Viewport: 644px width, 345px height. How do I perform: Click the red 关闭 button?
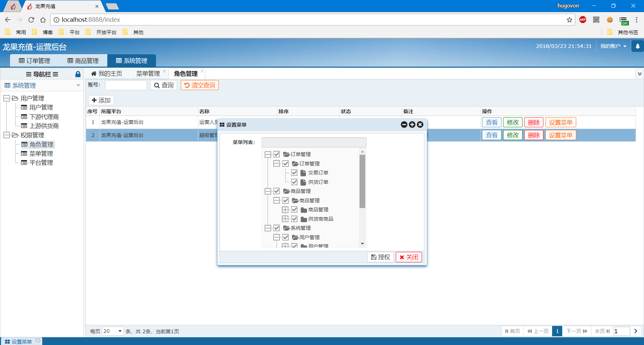coord(409,257)
